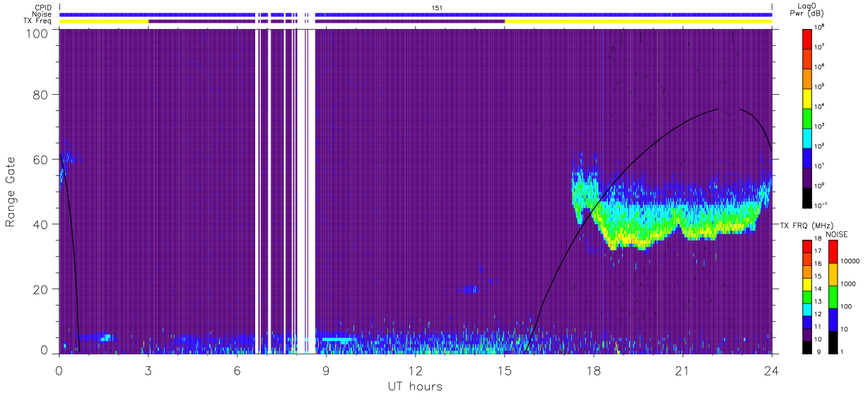Pick the red 17-18 MHz TX FRQ swatch
Image resolution: width=868 pixels, height=401 pixels.
click(x=807, y=246)
